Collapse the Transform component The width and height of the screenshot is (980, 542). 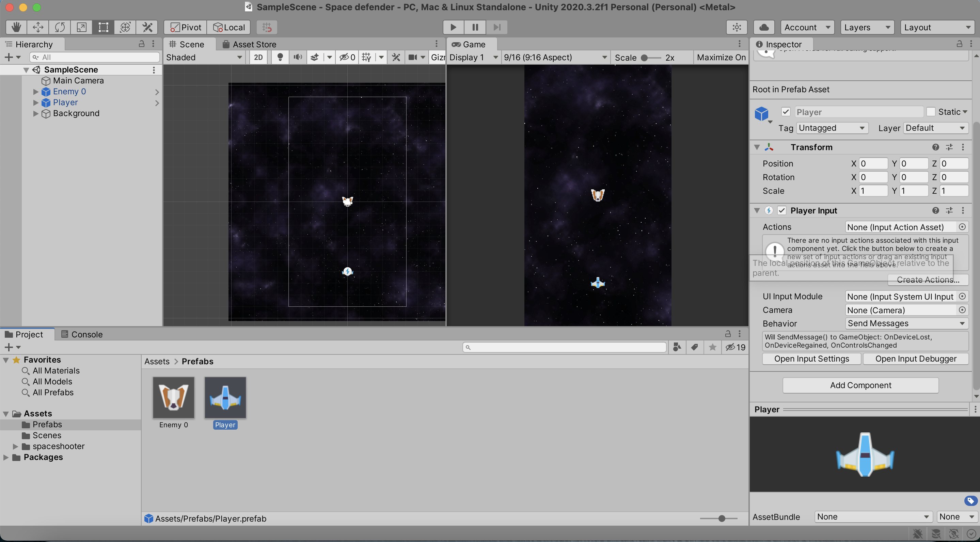point(757,147)
